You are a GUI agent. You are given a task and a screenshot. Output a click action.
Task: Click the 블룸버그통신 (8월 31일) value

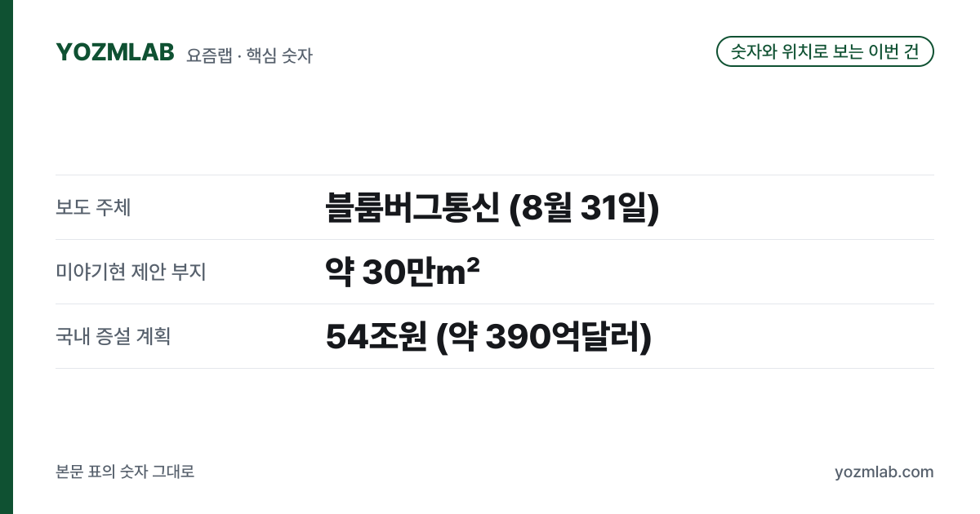click(492, 208)
